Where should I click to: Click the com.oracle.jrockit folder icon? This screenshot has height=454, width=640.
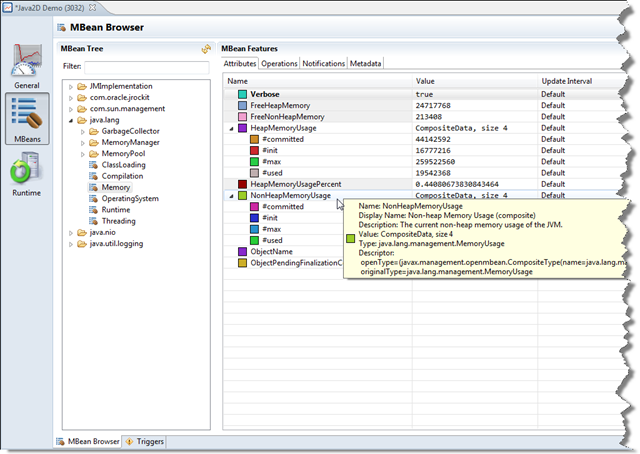pyautogui.click(x=82, y=98)
